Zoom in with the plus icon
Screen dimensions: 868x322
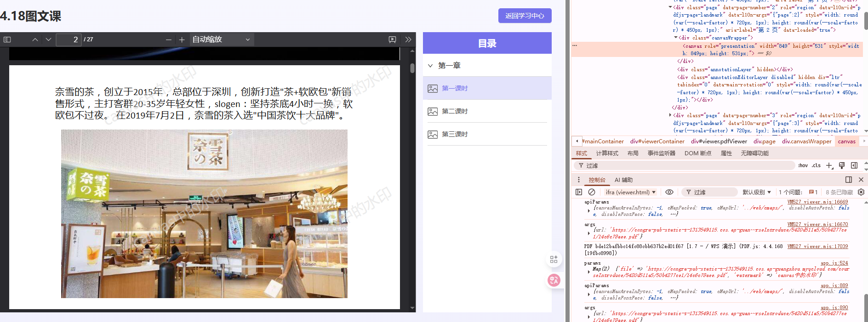click(182, 40)
